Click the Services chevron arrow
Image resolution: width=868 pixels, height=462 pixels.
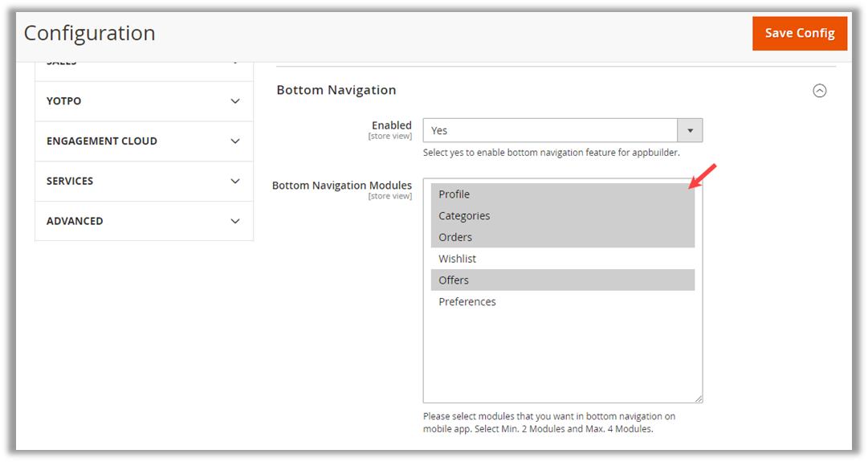234,182
